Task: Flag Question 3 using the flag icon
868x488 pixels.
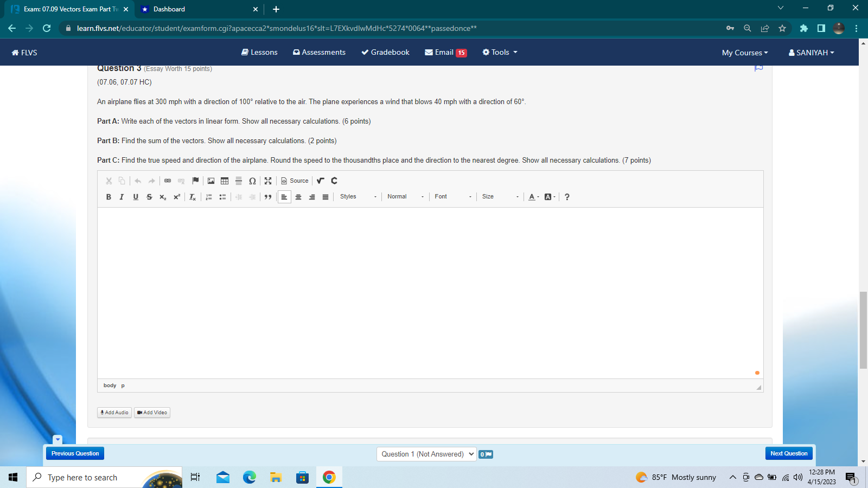Action: (x=758, y=68)
